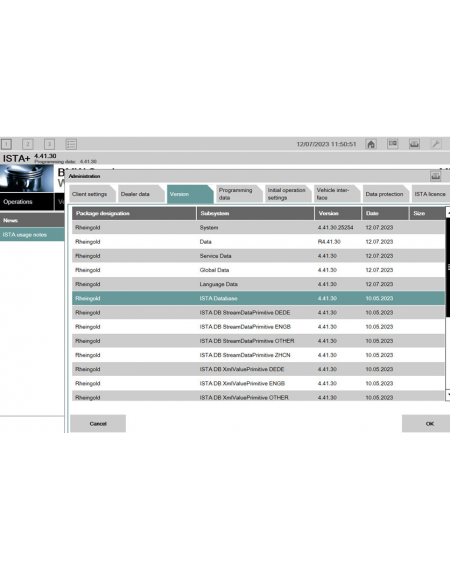Click version value 4.41.30.25254
The height and width of the screenshot is (570, 450).
pos(335,228)
